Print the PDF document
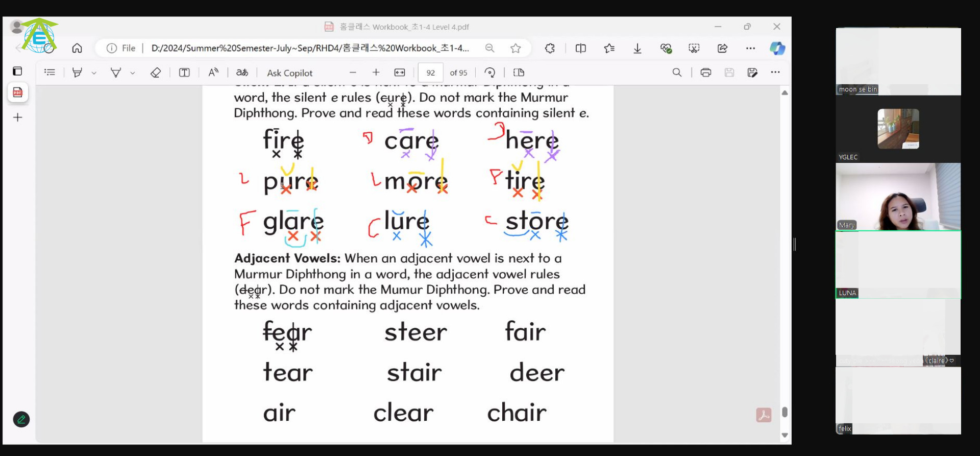 pyautogui.click(x=706, y=73)
